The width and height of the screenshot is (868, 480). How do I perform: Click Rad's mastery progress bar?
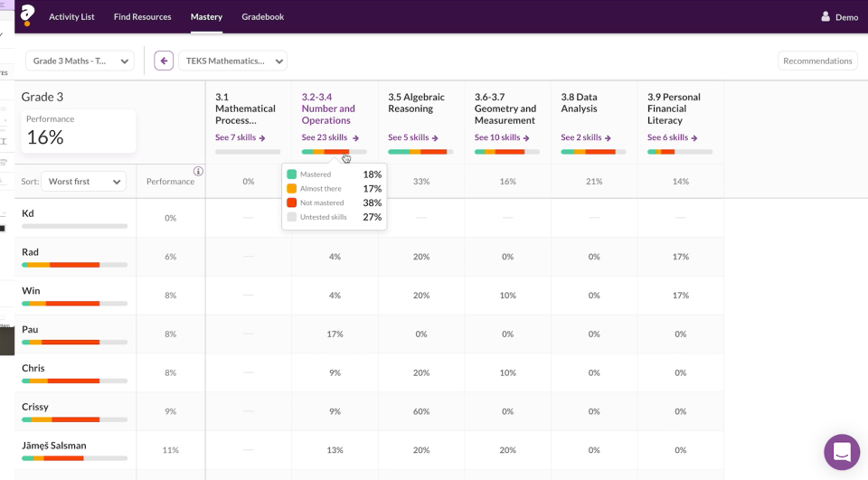click(x=74, y=265)
